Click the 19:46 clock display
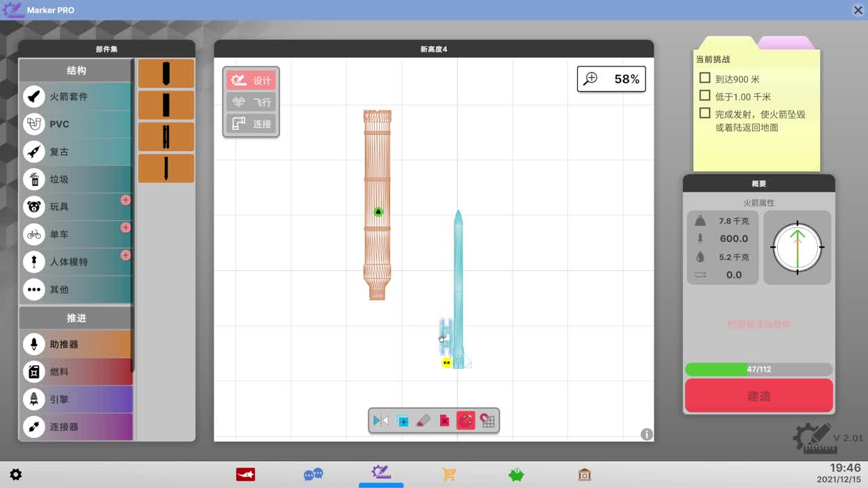Screen dimensions: 868x488 click(845, 468)
